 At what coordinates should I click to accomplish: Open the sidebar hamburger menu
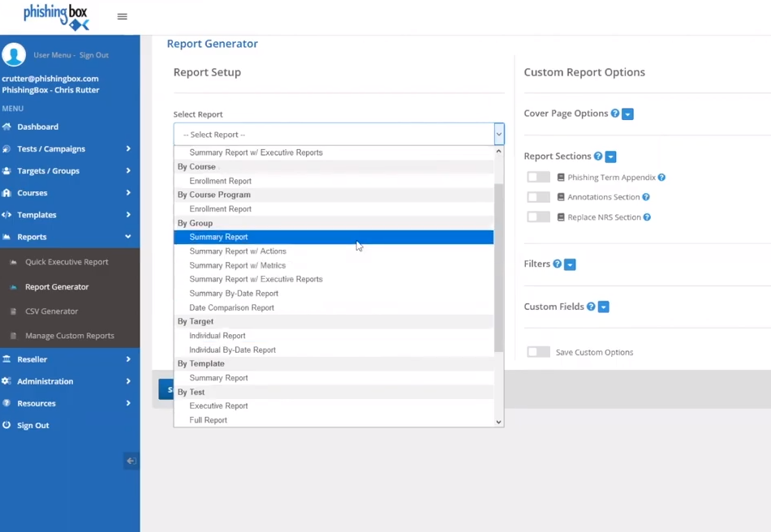pos(123,15)
